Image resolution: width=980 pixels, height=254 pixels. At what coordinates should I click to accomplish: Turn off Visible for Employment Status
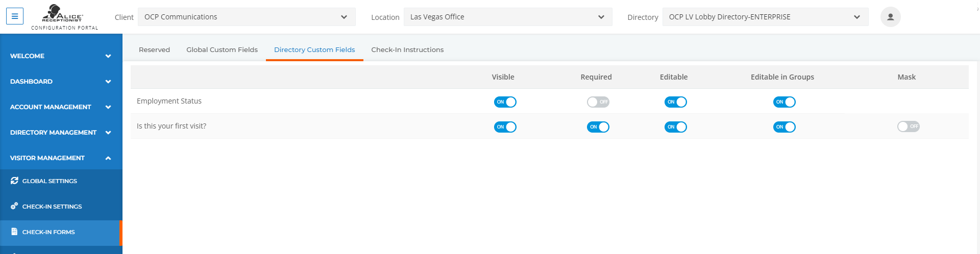coord(505,102)
